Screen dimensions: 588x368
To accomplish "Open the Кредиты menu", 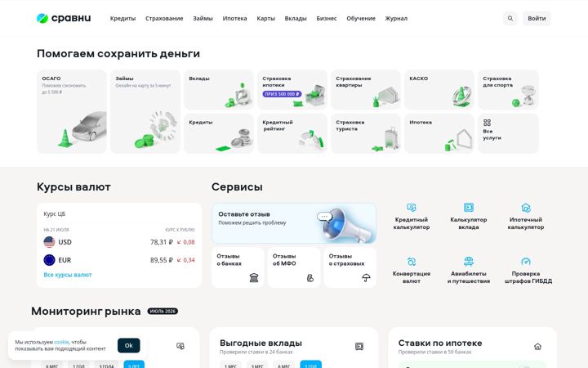I will [x=122, y=18].
